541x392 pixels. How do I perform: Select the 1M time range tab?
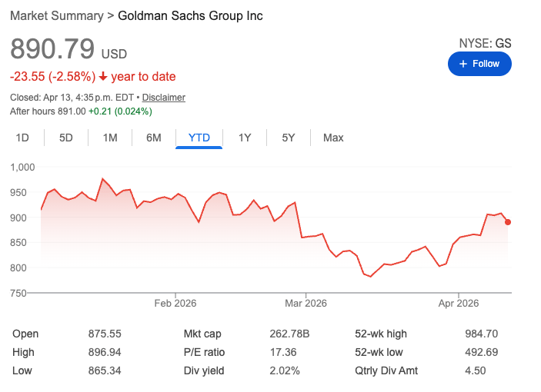click(110, 138)
